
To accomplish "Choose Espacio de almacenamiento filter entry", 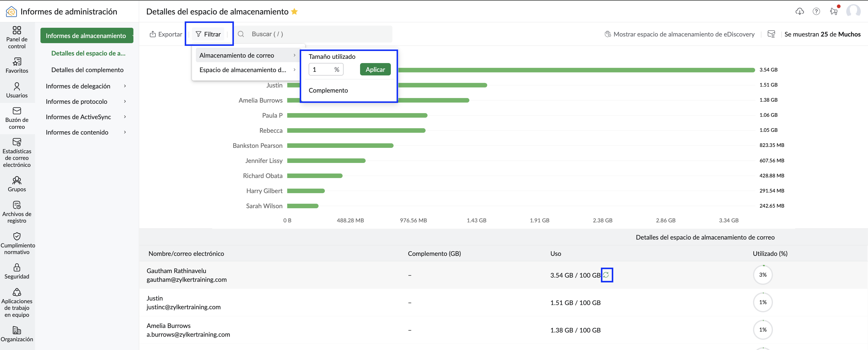I will click(247, 70).
